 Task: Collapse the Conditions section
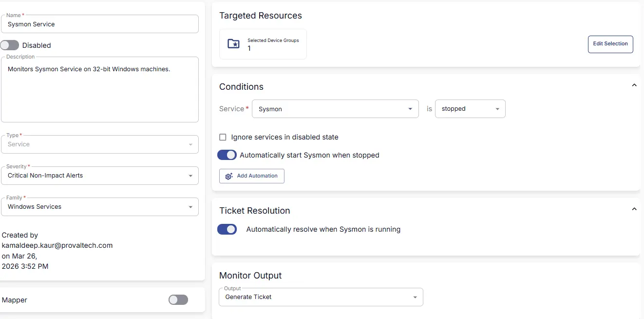point(634,85)
